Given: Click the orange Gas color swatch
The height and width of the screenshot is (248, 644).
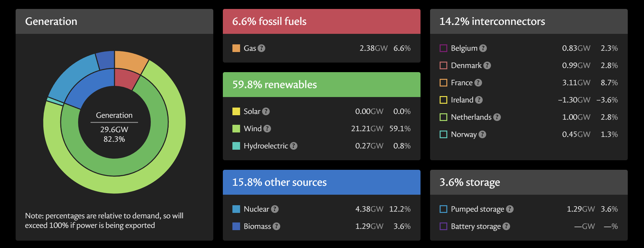Looking at the screenshot, I should click(x=236, y=48).
